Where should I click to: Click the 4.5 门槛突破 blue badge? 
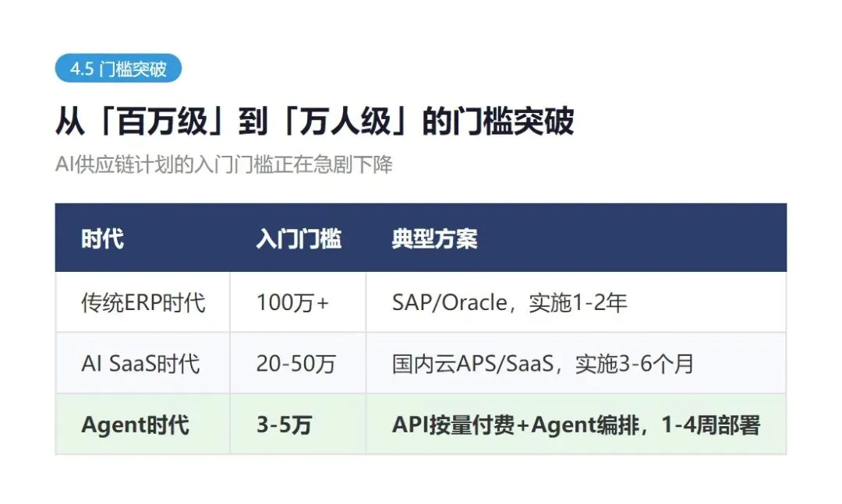pos(119,69)
